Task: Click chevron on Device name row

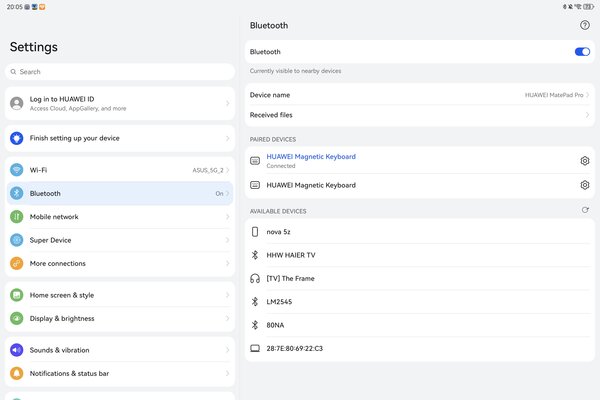Action: (x=587, y=95)
